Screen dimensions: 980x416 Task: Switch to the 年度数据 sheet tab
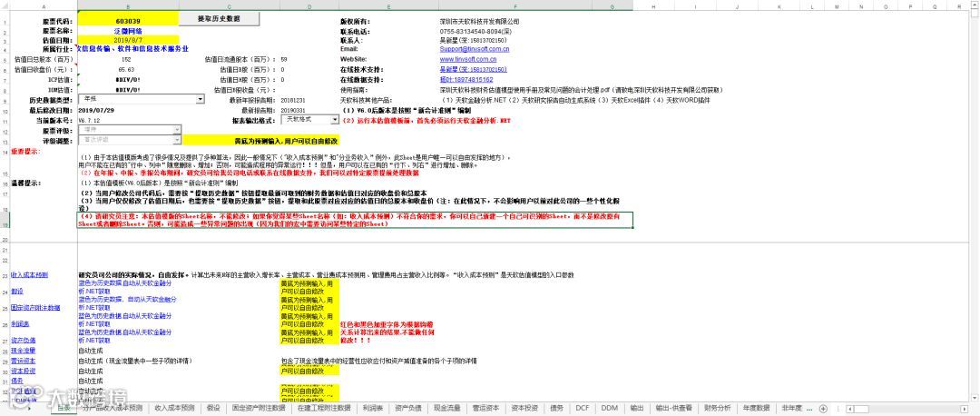pos(756,408)
